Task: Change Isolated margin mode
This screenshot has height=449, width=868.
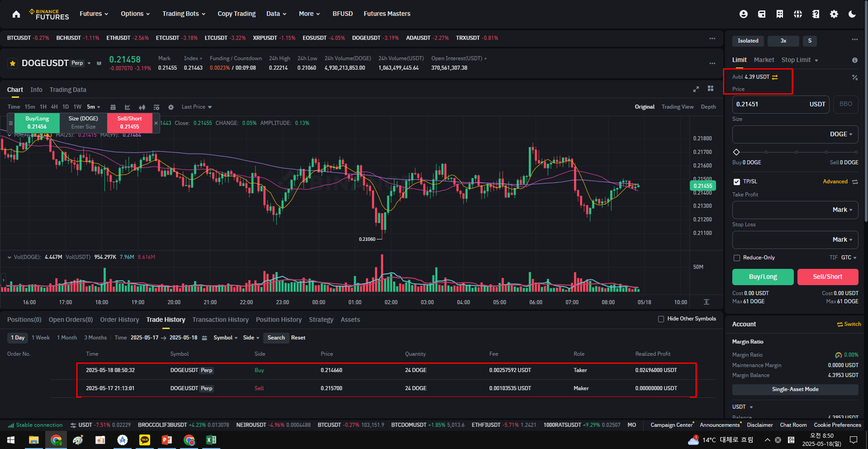Action: [748, 41]
